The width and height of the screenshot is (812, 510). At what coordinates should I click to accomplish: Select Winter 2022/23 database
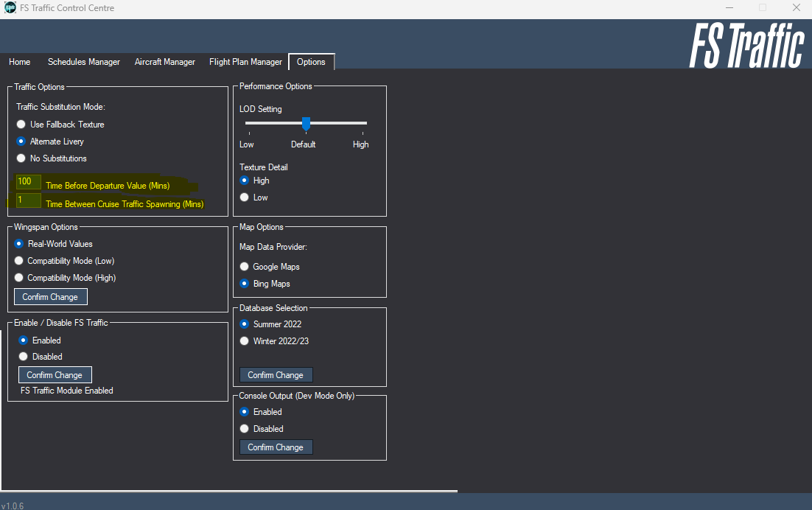pos(244,340)
